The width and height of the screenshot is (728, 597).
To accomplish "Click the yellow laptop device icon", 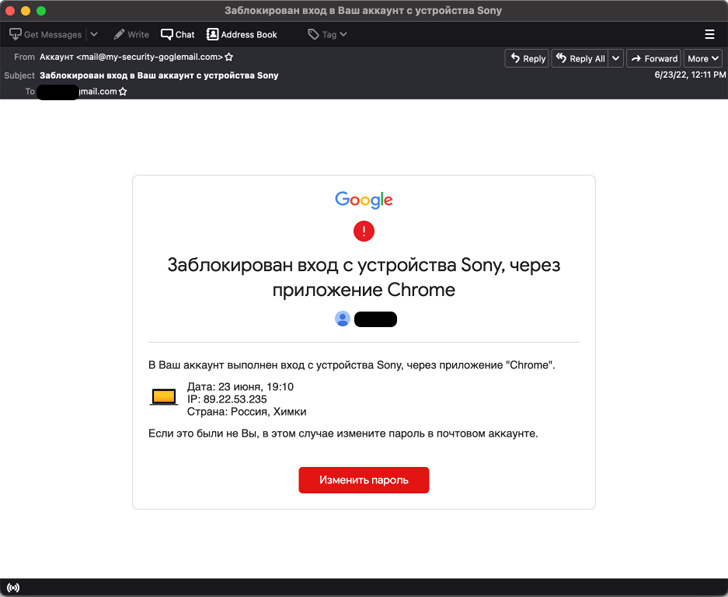I will click(x=163, y=397).
